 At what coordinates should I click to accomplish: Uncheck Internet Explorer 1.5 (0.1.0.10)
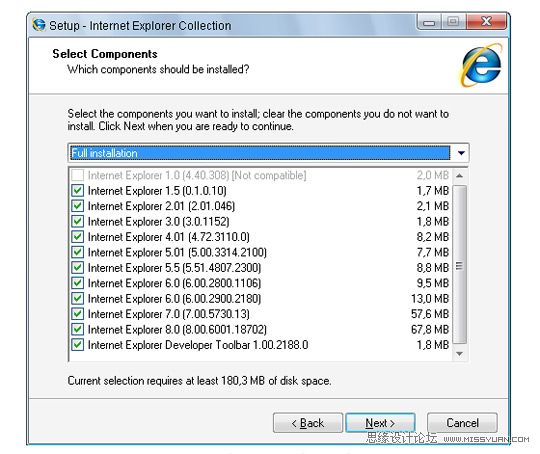[x=77, y=190]
